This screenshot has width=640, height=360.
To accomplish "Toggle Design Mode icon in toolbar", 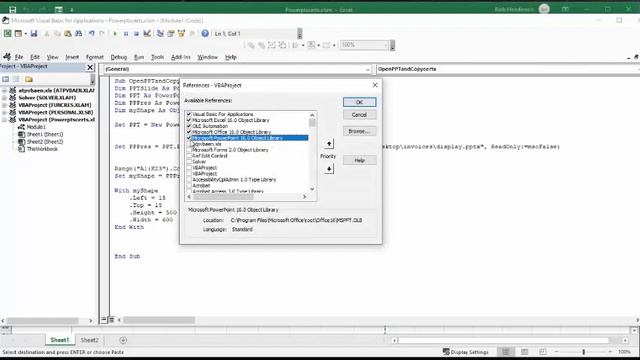I will pyautogui.click(x=147, y=33).
